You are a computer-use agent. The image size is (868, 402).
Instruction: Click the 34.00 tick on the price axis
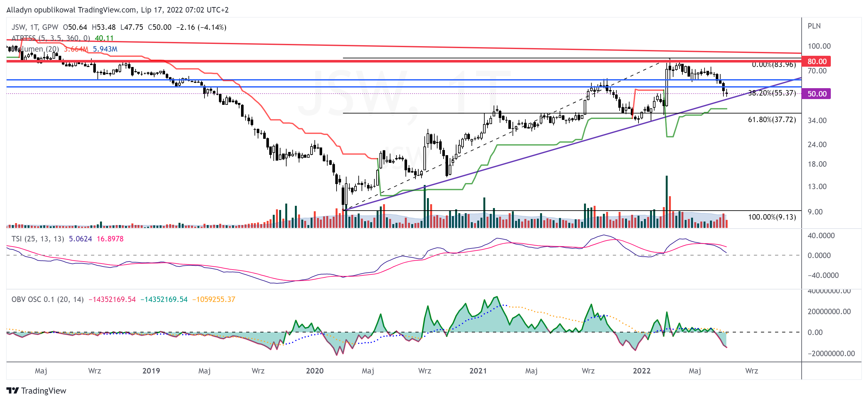817,120
